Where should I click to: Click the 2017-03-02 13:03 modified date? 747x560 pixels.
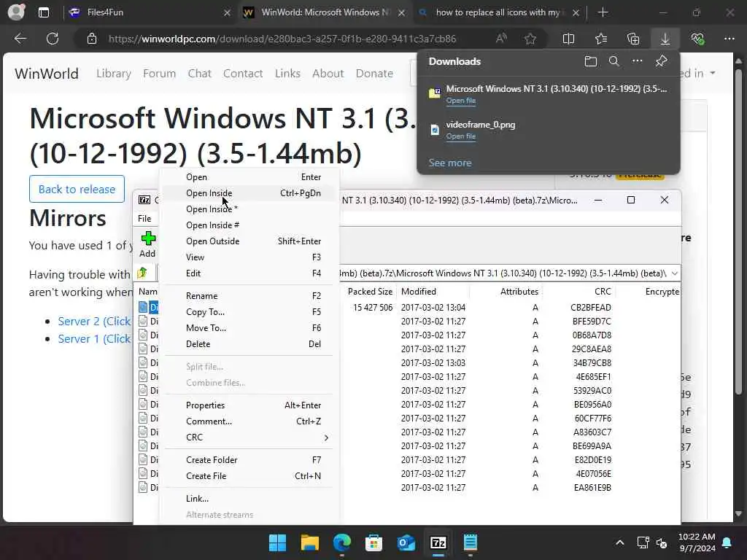coord(433,363)
